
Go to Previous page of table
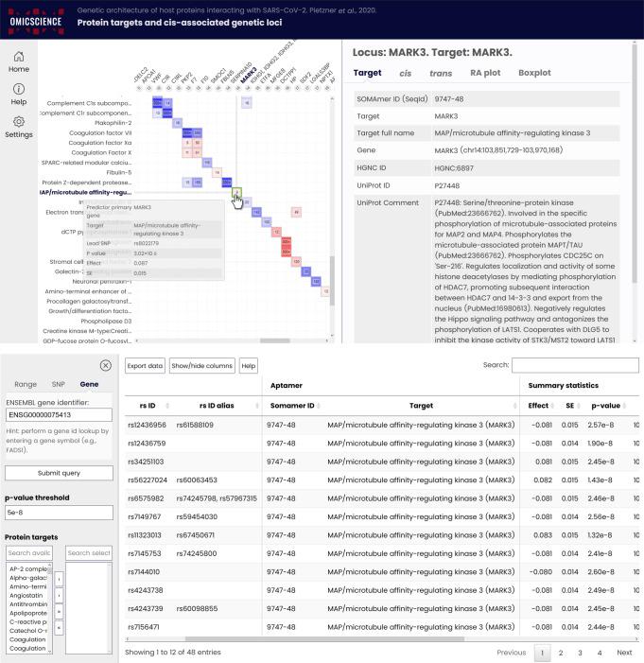point(512,653)
